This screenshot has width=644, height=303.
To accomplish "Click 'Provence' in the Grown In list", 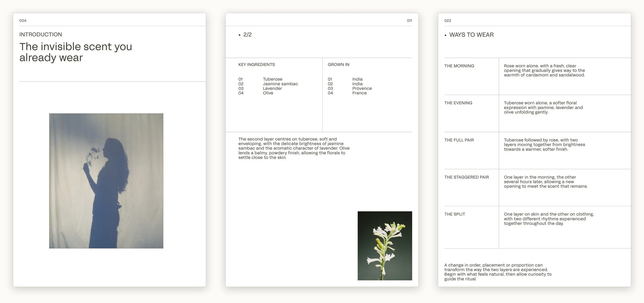I will (362, 88).
